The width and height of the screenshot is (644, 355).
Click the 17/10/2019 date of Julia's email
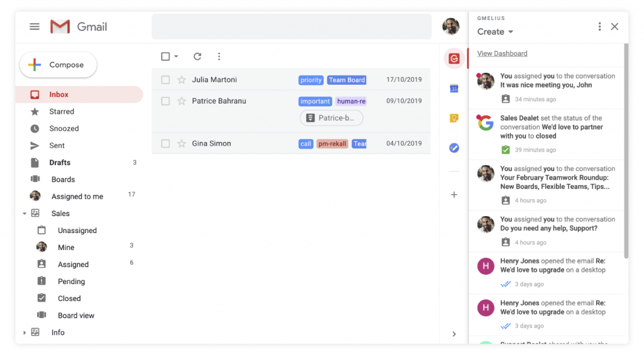(404, 80)
